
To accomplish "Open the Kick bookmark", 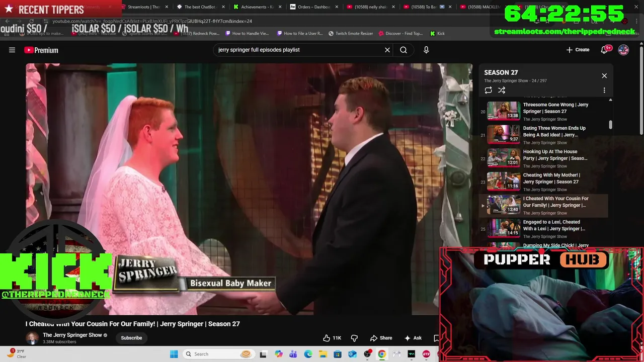I will (x=437, y=33).
